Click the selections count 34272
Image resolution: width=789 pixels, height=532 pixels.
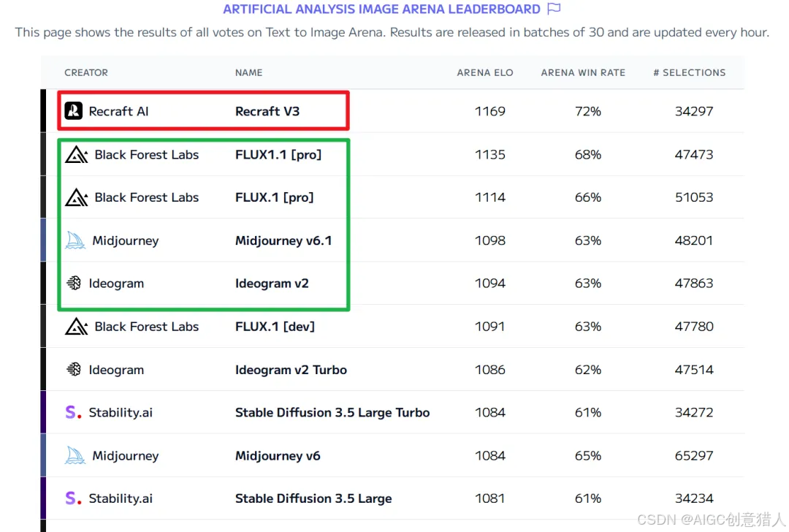694,413
